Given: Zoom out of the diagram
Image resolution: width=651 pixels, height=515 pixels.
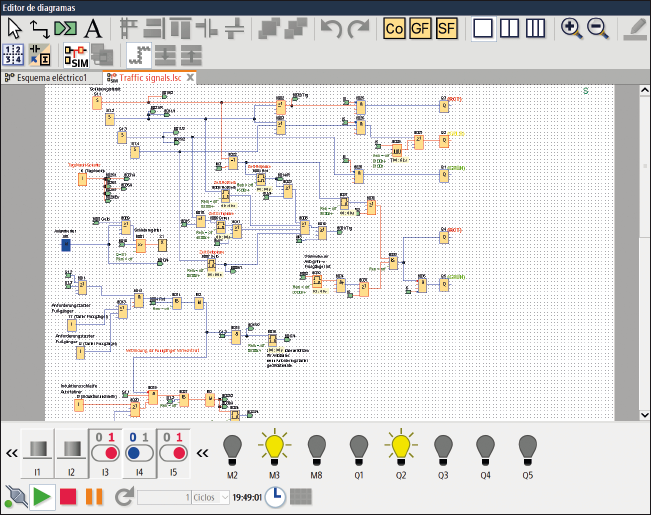Looking at the screenshot, I should 598,28.
